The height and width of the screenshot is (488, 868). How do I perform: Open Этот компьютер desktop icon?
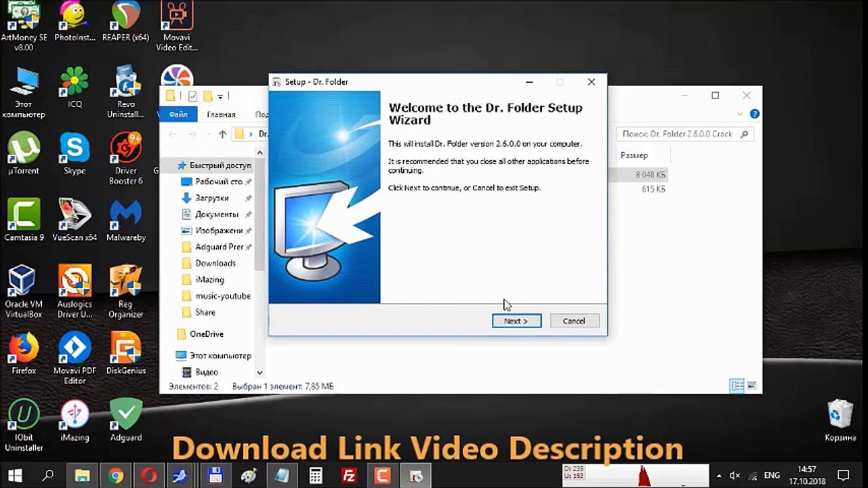(x=24, y=93)
